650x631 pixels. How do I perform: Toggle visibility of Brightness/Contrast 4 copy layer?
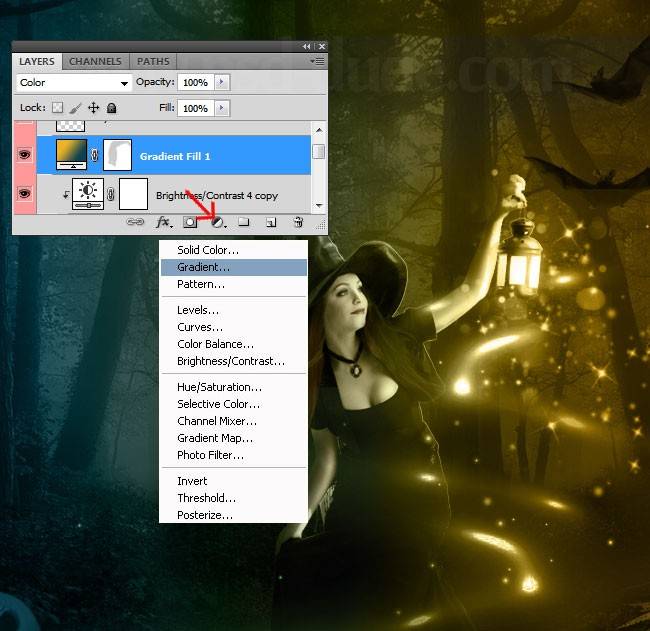(x=25, y=193)
